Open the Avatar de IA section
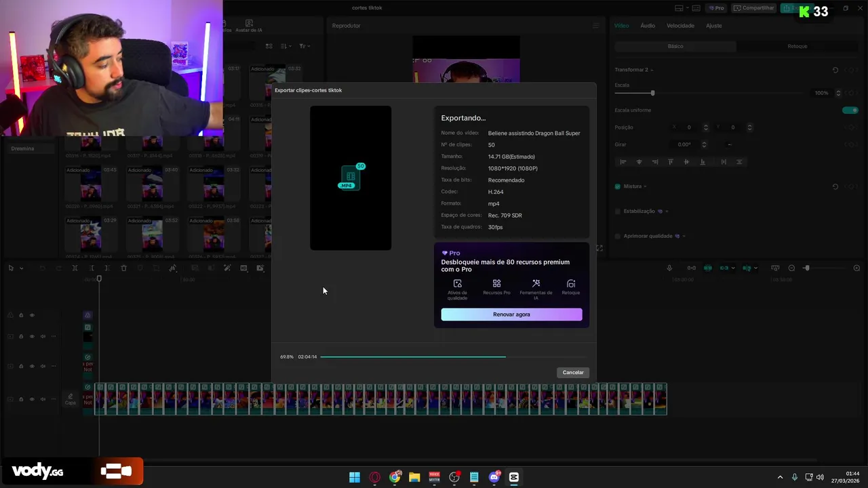868x488 pixels. point(248,26)
